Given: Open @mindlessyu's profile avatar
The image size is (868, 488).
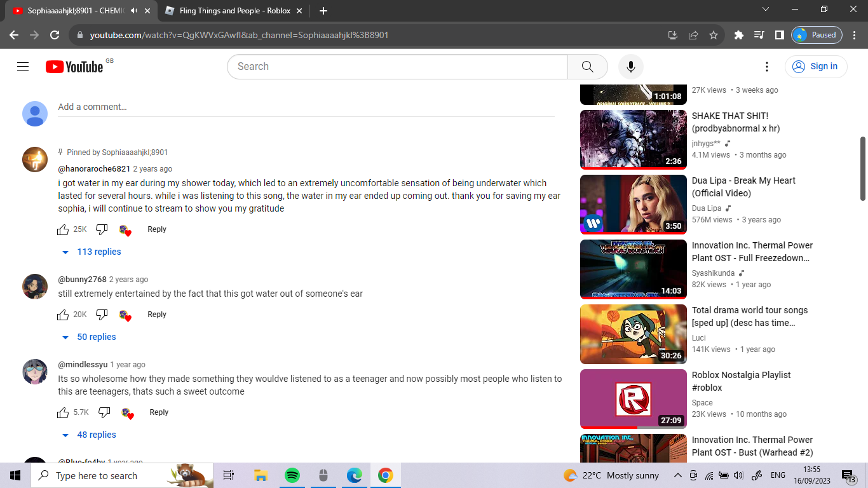Looking at the screenshot, I should 35,372.
